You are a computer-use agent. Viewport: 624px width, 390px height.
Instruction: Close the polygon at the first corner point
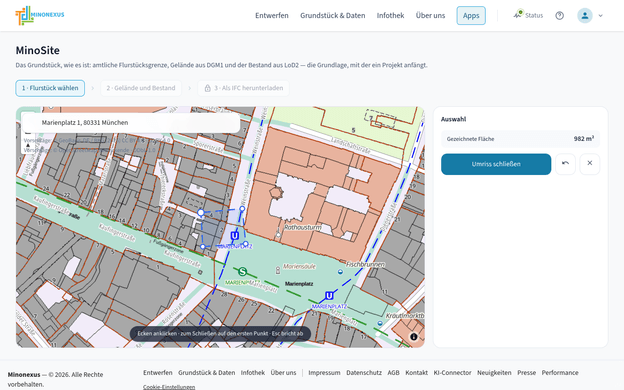[201, 213]
